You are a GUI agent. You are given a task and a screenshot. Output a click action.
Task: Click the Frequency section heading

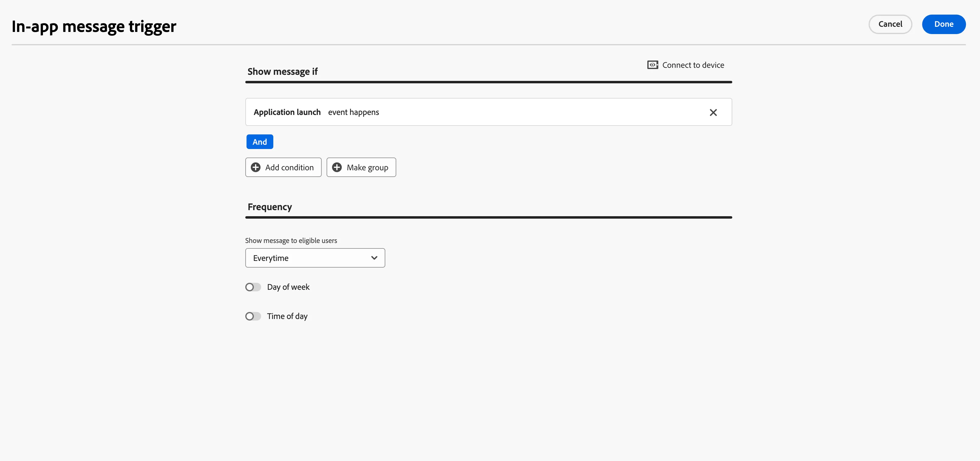(270, 207)
